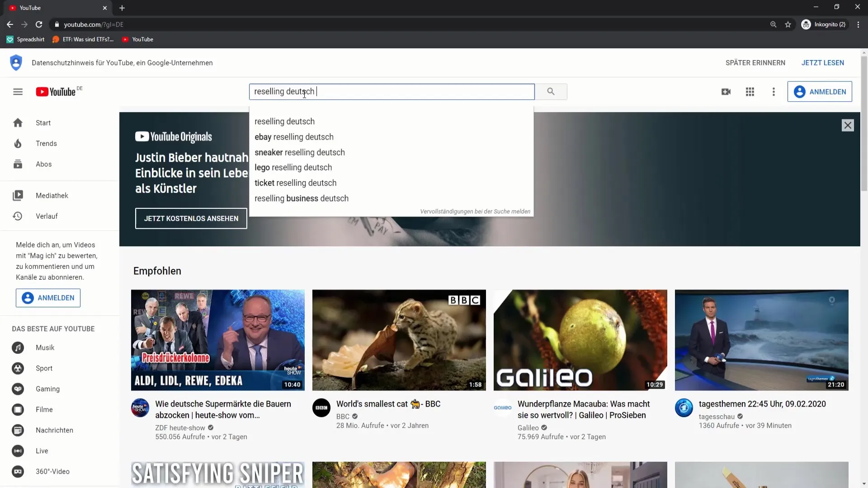
Task: Open the three-dot settings menu on YouTube
Action: [x=774, y=92]
